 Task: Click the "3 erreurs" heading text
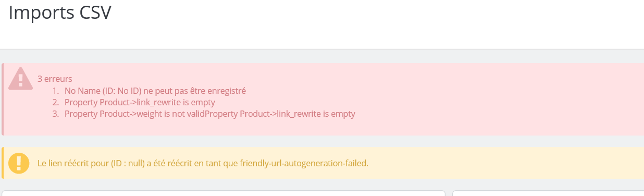[x=55, y=79]
